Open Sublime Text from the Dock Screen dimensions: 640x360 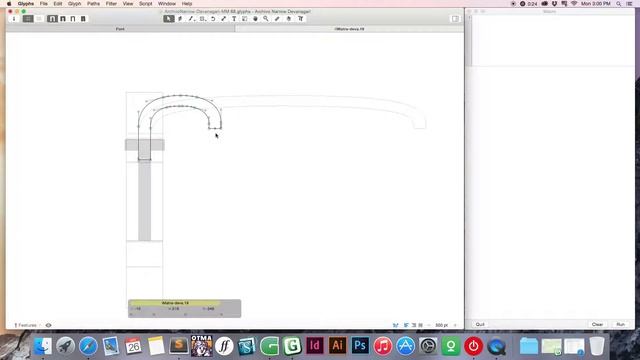(179, 346)
